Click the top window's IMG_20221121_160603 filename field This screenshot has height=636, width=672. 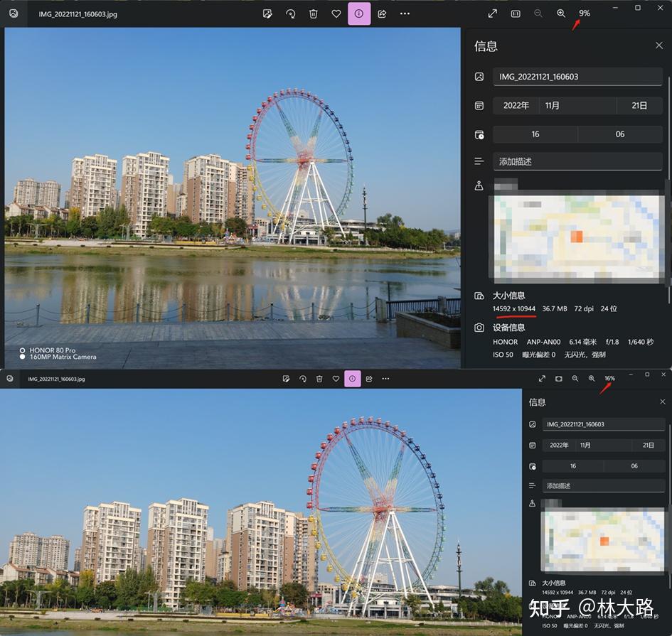coord(577,77)
